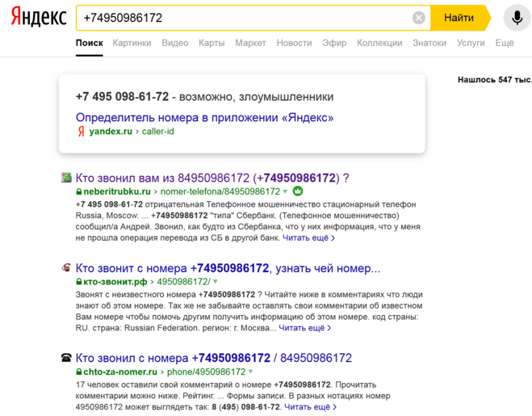Click the Найти search button
This screenshot has height=416, width=532.
pos(459,18)
